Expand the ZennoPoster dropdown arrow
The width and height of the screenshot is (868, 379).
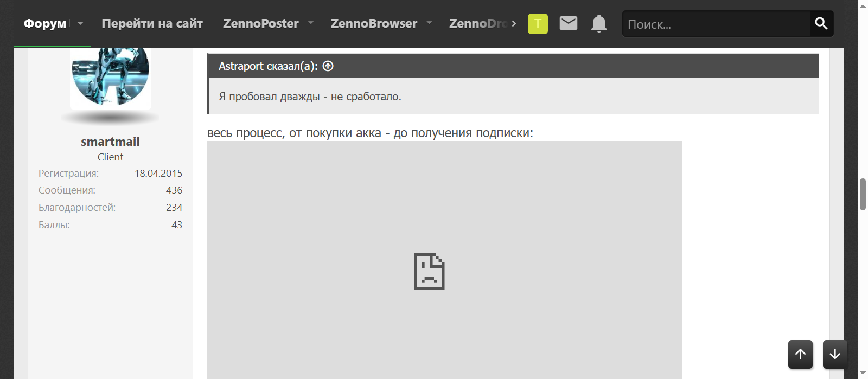311,23
